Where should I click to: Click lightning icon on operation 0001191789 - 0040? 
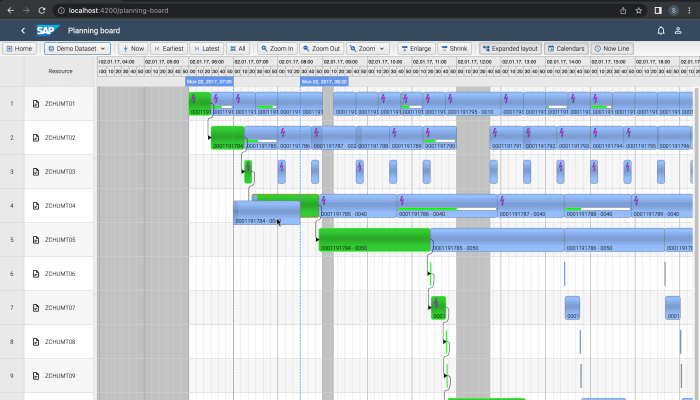tap(636, 201)
